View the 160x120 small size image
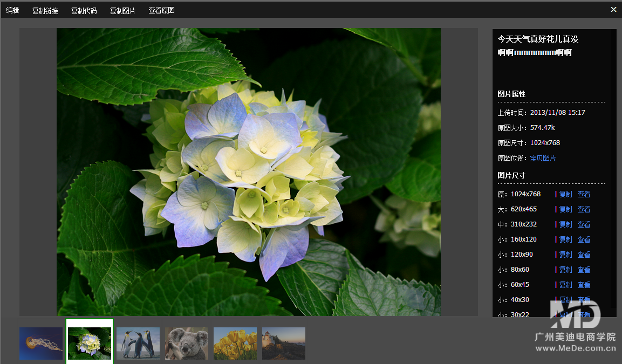The width and height of the screenshot is (622, 364). [x=584, y=239]
